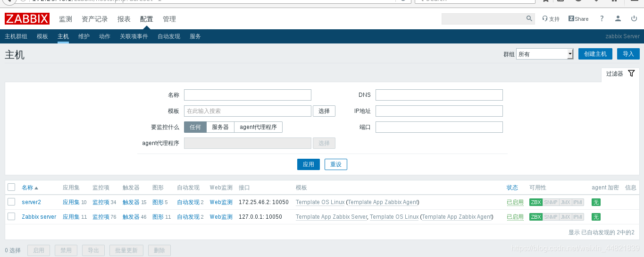
Task: Click 已启用 status for server2
Action: pos(515,202)
